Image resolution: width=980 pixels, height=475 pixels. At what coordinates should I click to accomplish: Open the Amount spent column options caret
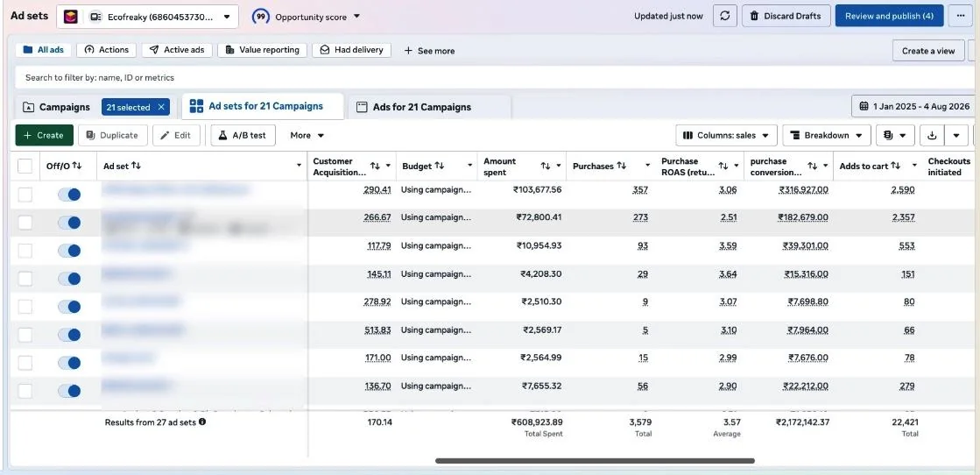point(558,166)
